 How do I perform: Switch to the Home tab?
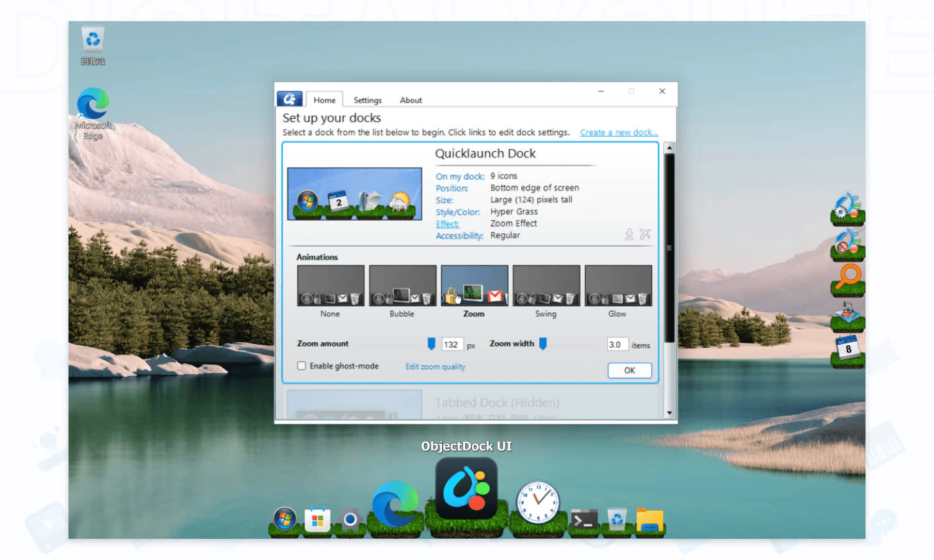324,100
